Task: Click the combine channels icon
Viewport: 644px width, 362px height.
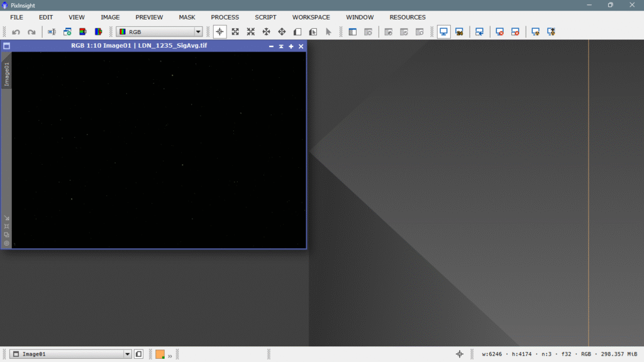Action: click(99, 32)
